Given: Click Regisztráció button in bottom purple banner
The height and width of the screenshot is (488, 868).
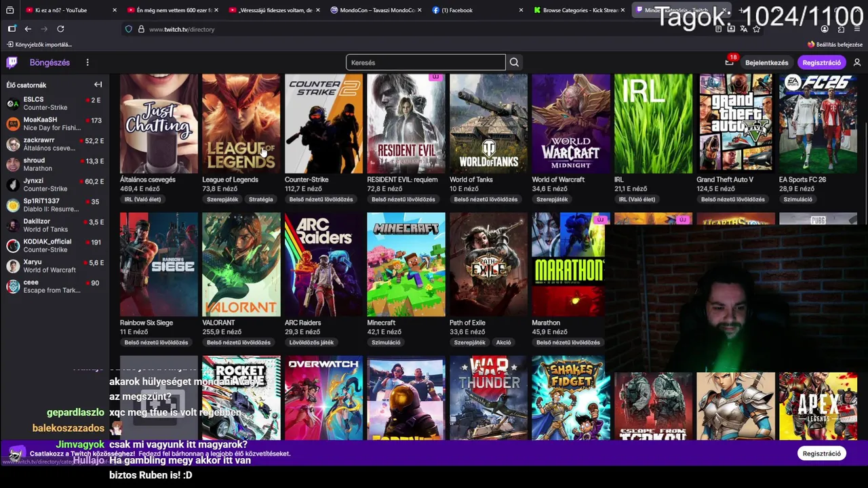Looking at the screenshot, I should click(821, 453).
